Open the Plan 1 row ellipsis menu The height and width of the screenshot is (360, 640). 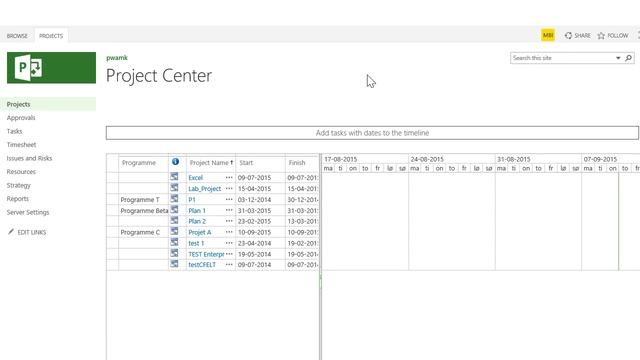[x=229, y=210]
